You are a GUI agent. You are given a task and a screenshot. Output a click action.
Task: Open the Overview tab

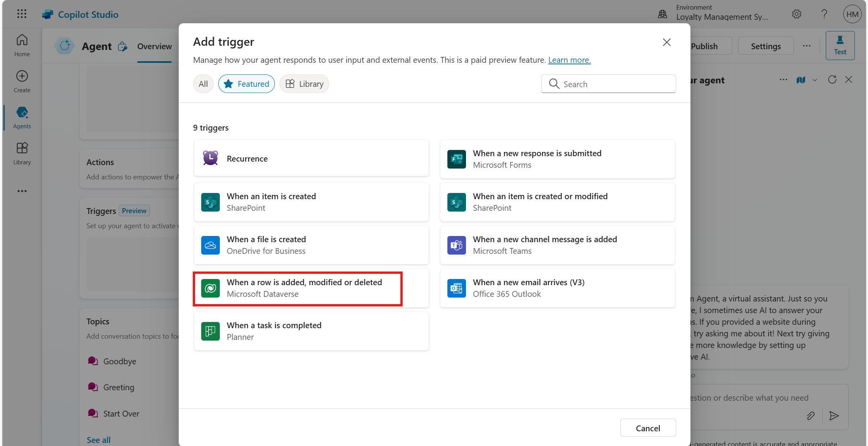point(154,46)
